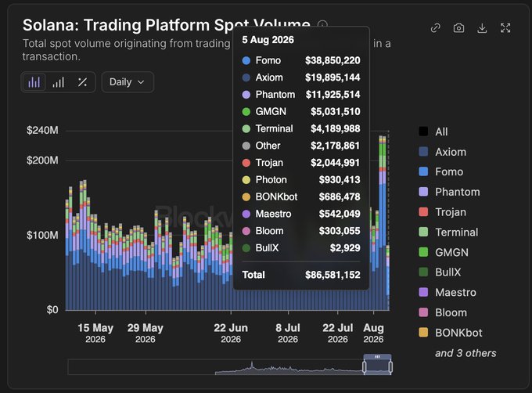Screen dimensions: 532x393
Task: Click the 8 Jul 2026 axis label
Action: point(288,333)
